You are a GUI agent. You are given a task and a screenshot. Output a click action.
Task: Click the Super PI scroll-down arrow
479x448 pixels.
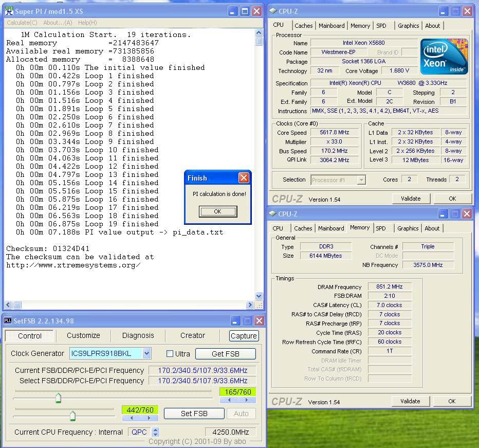(259, 296)
